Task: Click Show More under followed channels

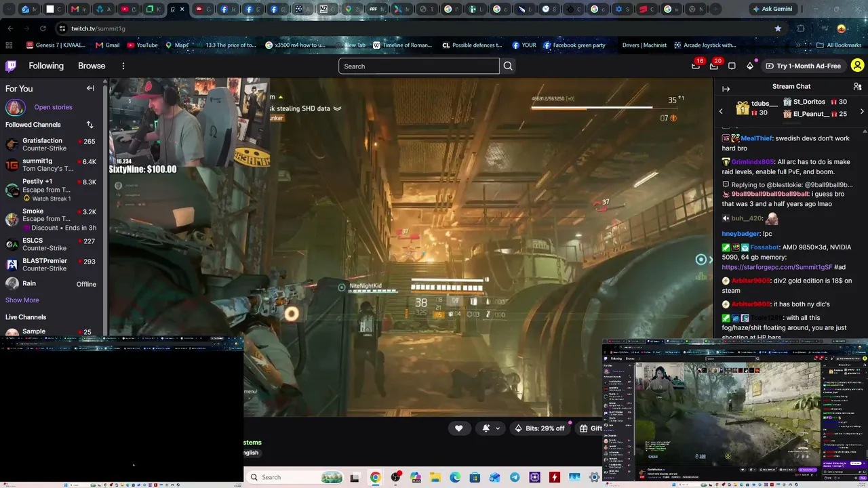Action: click(22, 300)
